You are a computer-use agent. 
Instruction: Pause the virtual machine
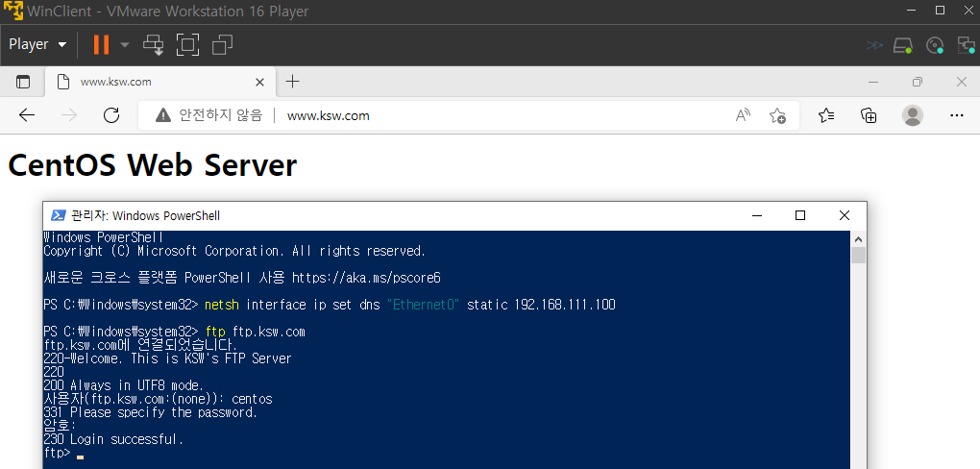click(101, 44)
